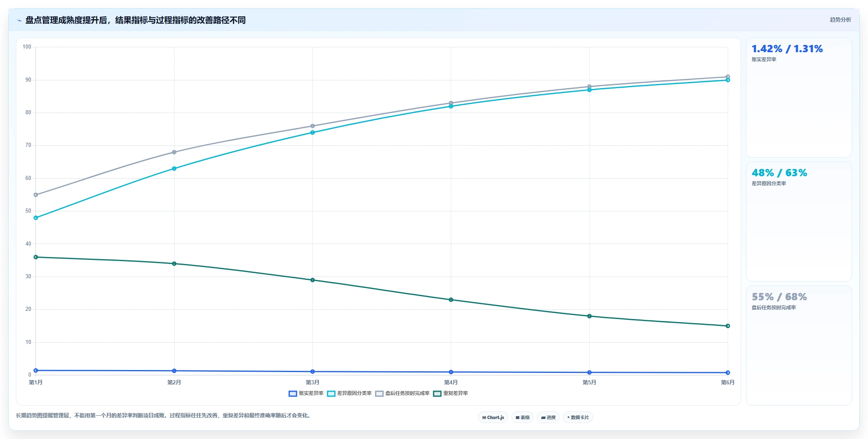Click the blue 账实差异率 point at 第6月
Screen dimensions: 868x439
728,372
